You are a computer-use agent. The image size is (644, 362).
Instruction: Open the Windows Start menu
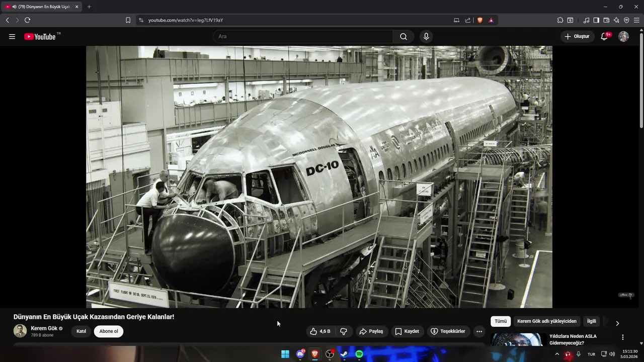click(285, 354)
